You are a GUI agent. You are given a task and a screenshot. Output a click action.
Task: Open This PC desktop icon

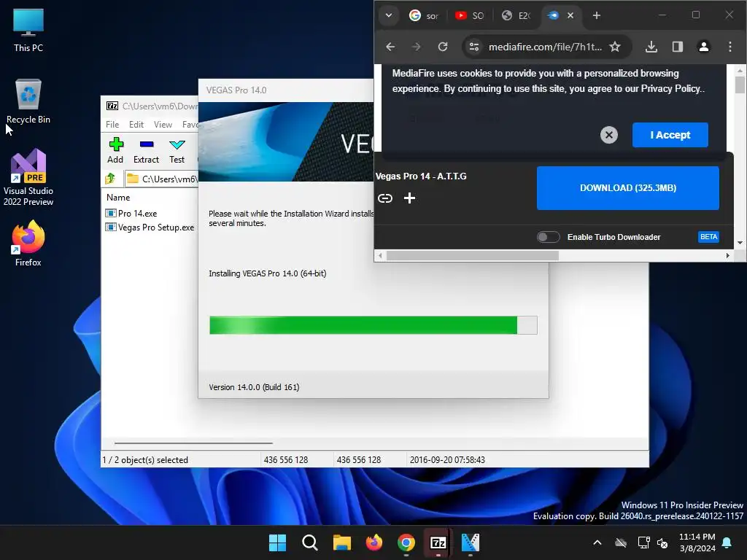[x=28, y=30]
